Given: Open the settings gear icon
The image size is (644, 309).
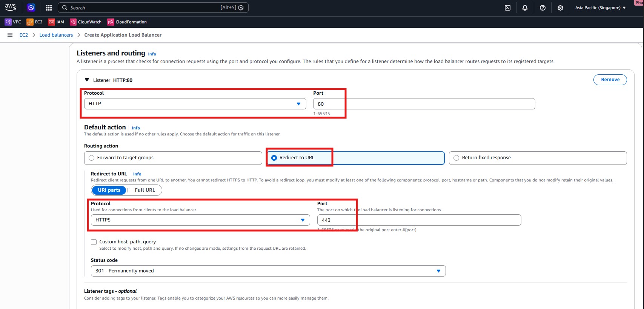Looking at the screenshot, I should click(x=560, y=8).
